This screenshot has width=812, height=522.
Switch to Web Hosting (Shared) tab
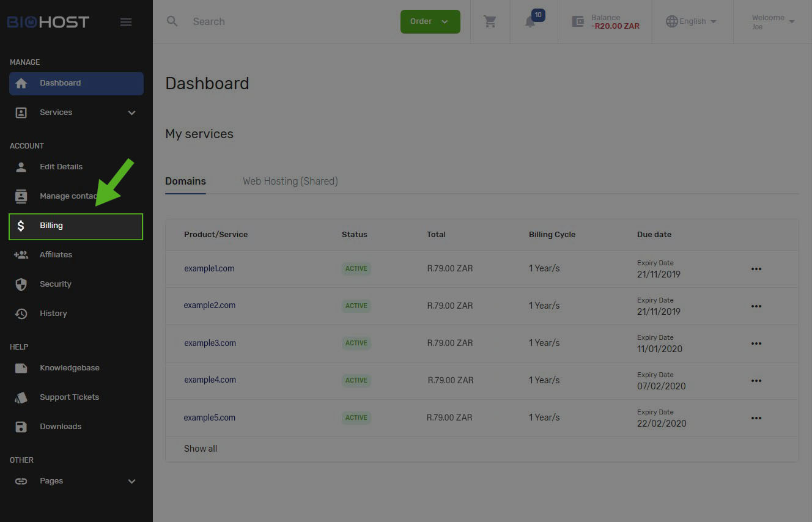290,181
